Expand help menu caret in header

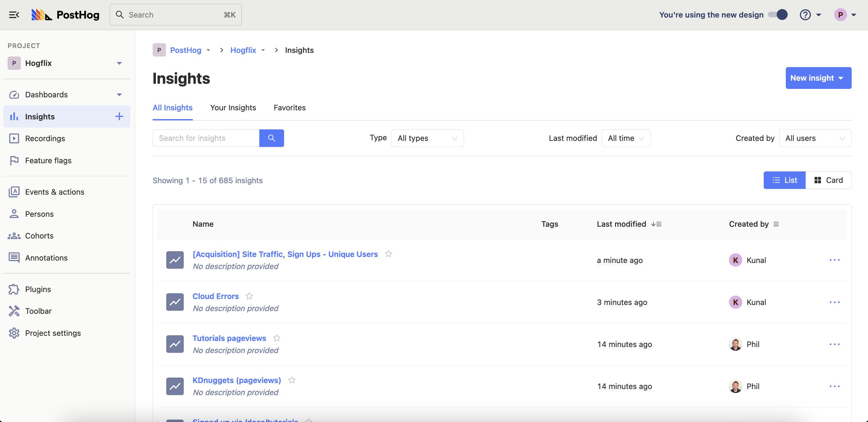click(x=819, y=15)
